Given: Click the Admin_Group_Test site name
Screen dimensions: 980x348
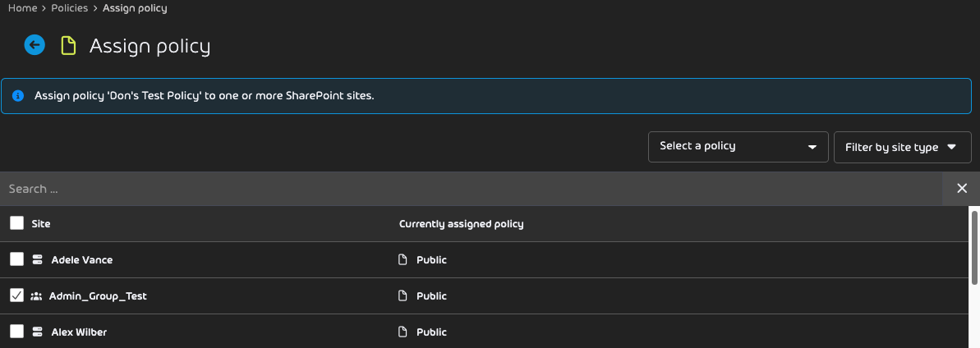Looking at the screenshot, I should [98, 296].
